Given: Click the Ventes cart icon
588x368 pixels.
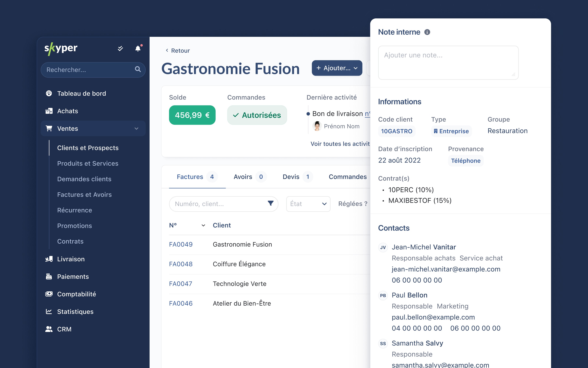Looking at the screenshot, I should 49,128.
